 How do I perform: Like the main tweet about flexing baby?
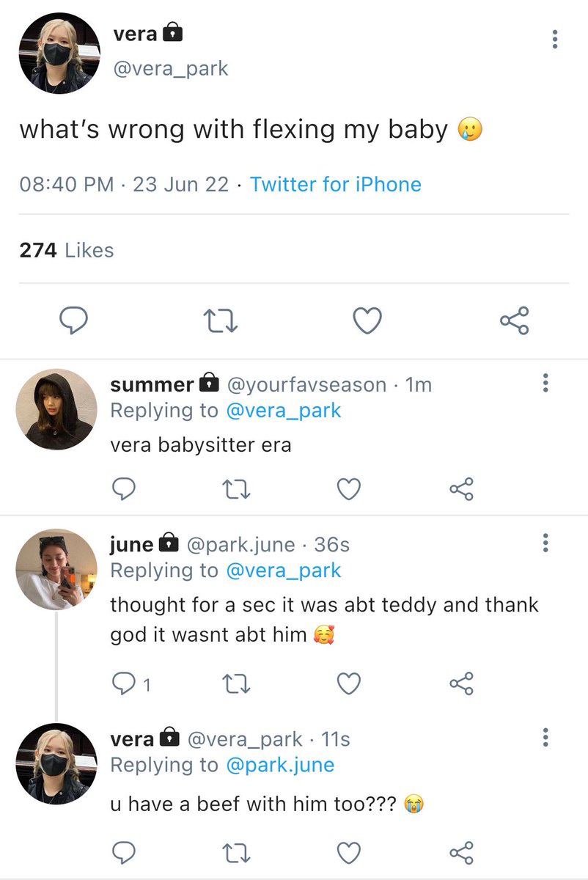[367, 320]
